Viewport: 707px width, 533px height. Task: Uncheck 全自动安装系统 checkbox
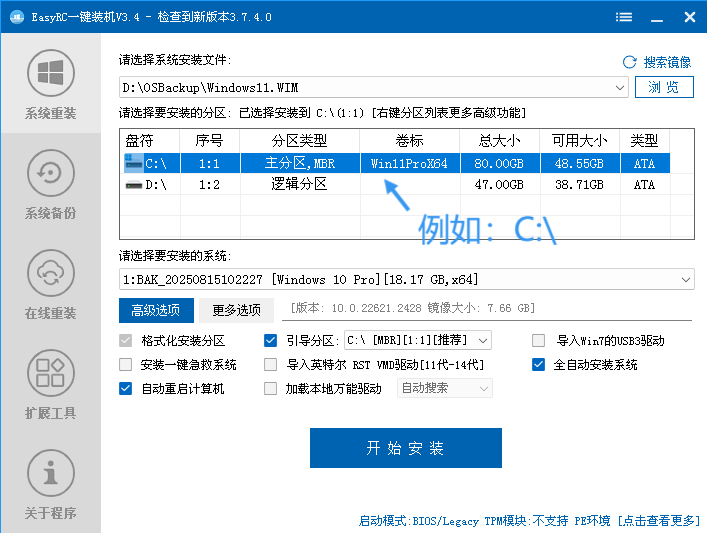pyautogui.click(x=538, y=364)
